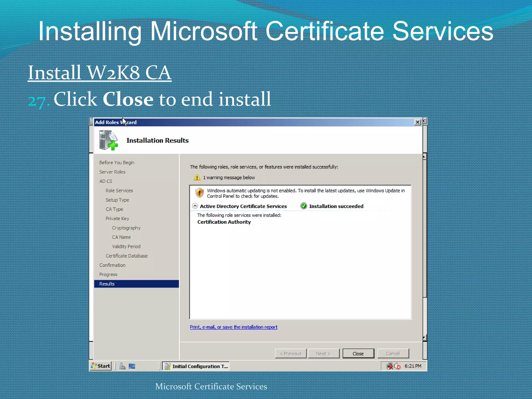Click the Add Roles Wizard server icon
This screenshot has height=399, width=532.
(x=108, y=140)
